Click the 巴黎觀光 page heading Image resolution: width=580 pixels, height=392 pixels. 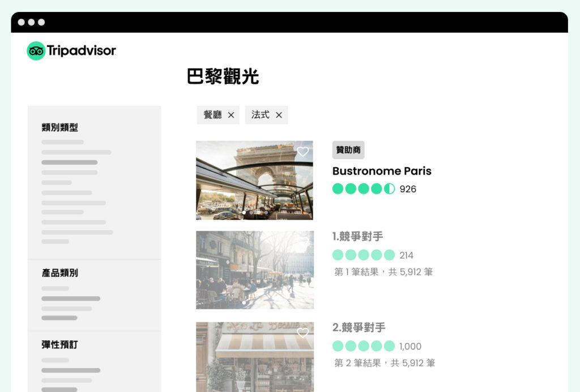click(x=223, y=76)
